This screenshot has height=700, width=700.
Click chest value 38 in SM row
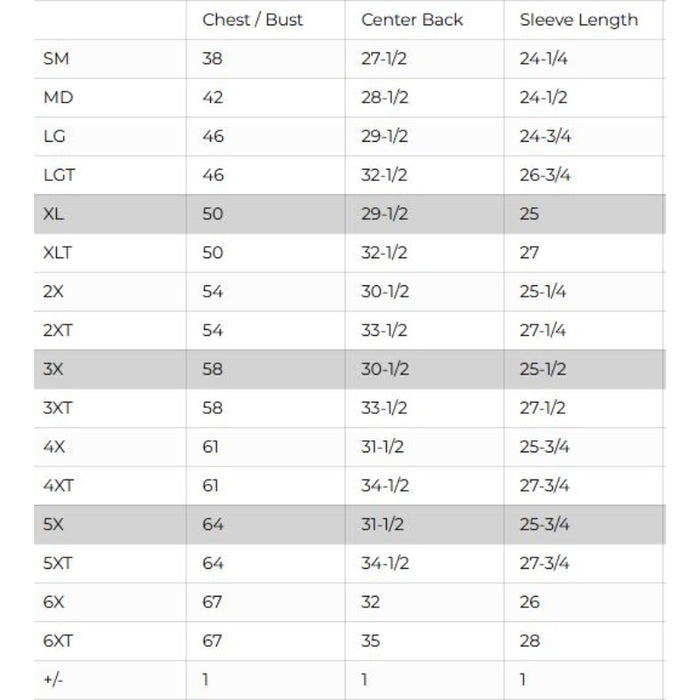tap(212, 59)
